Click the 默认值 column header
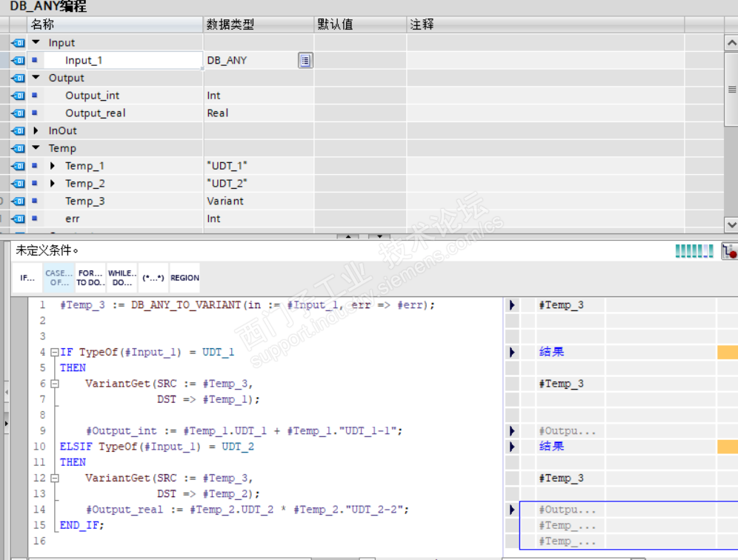This screenshot has width=738, height=560. [360, 24]
